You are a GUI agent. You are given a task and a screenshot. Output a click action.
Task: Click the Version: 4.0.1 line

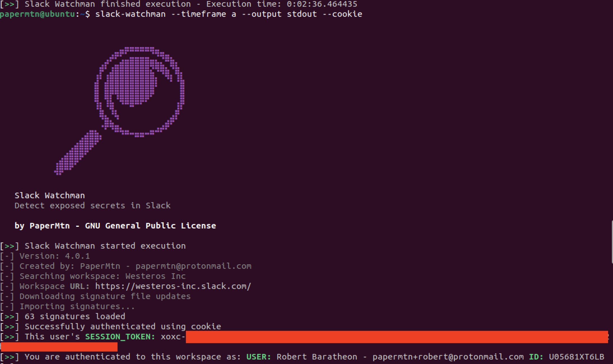point(55,256)
